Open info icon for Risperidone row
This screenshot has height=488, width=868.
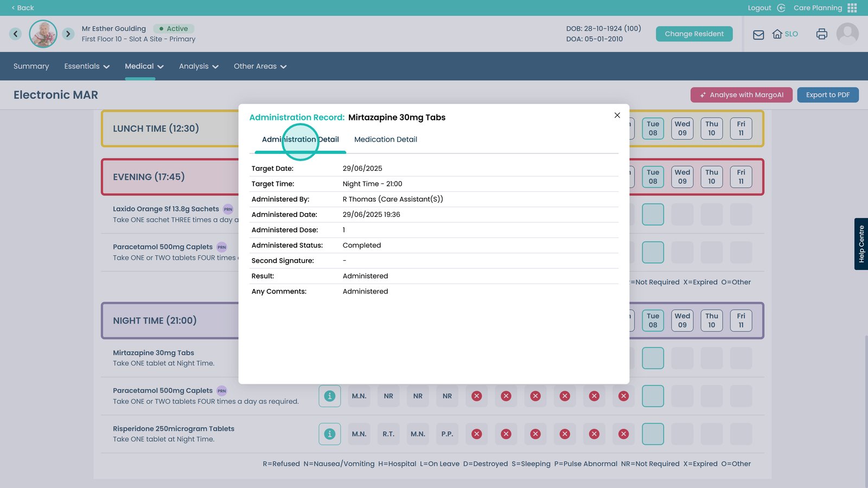click(329, 434)
